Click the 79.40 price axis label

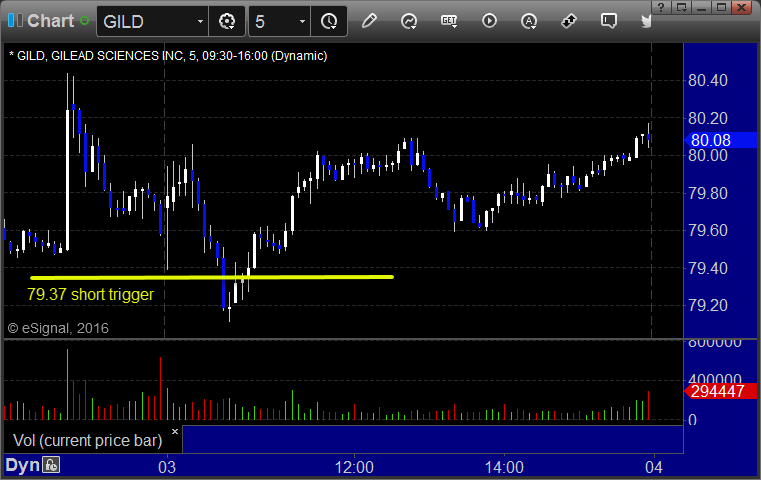[708, 268]
